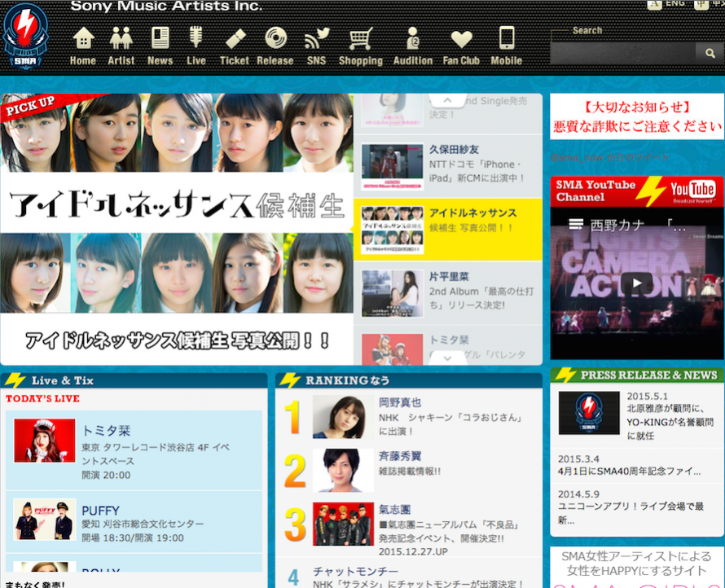Open the Fan Club heart icon
725x588 pixels.
tap(461, 39)
